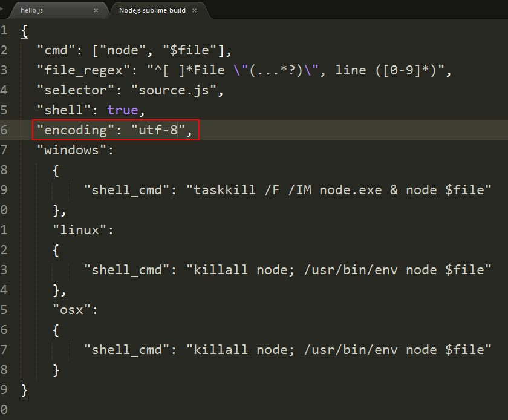Click the "source.js" value
The height and width of the screenshot is (420, 508).
pos(174,90)
